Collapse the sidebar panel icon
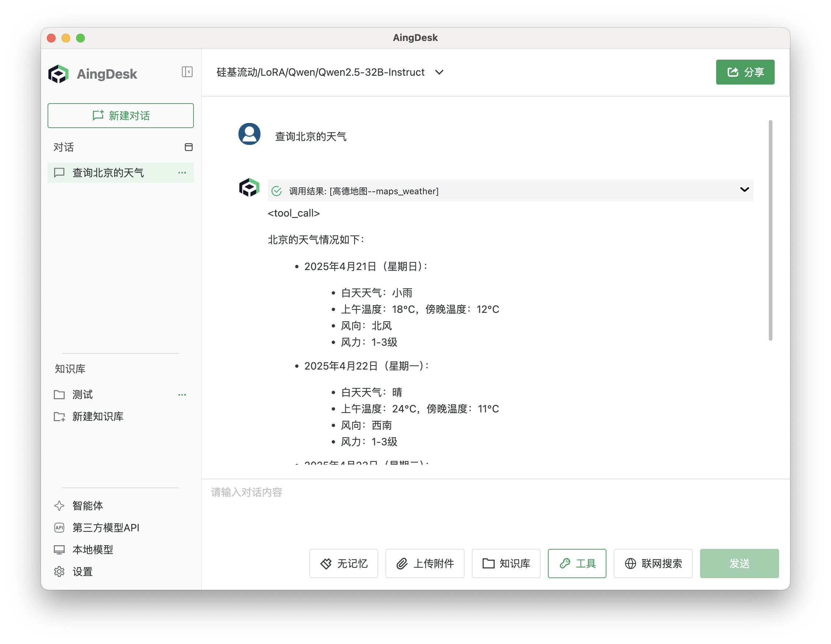This screenshot has height=644, width=831. click(187, 72)
